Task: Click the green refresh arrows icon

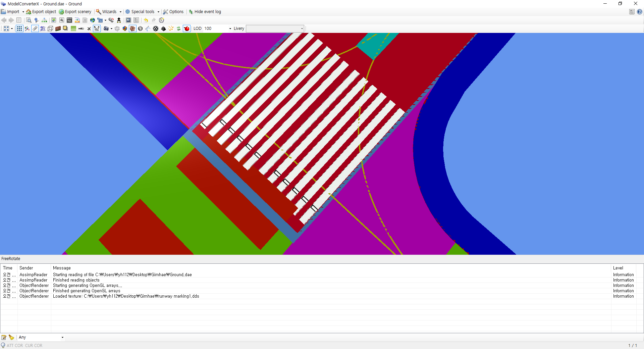Action: (x=179, y=29)
